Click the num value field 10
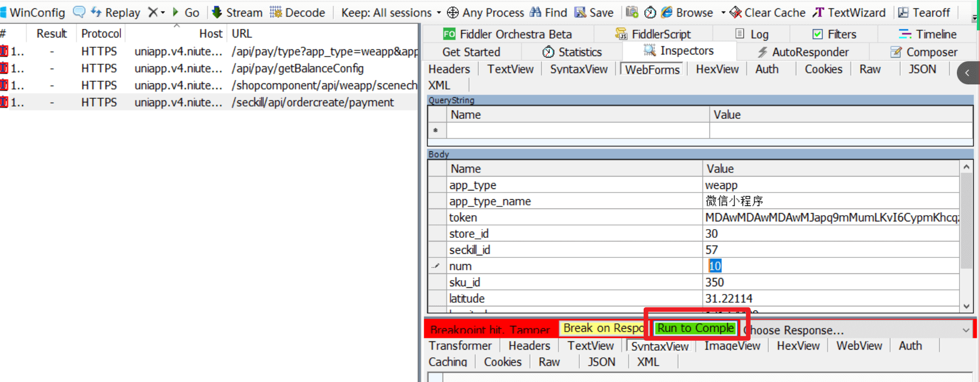Screen dimensions: 980x382 point(831,266)
